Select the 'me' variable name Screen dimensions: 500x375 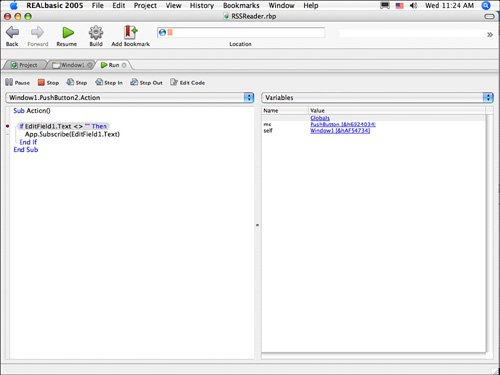click(x=267, y=124)
